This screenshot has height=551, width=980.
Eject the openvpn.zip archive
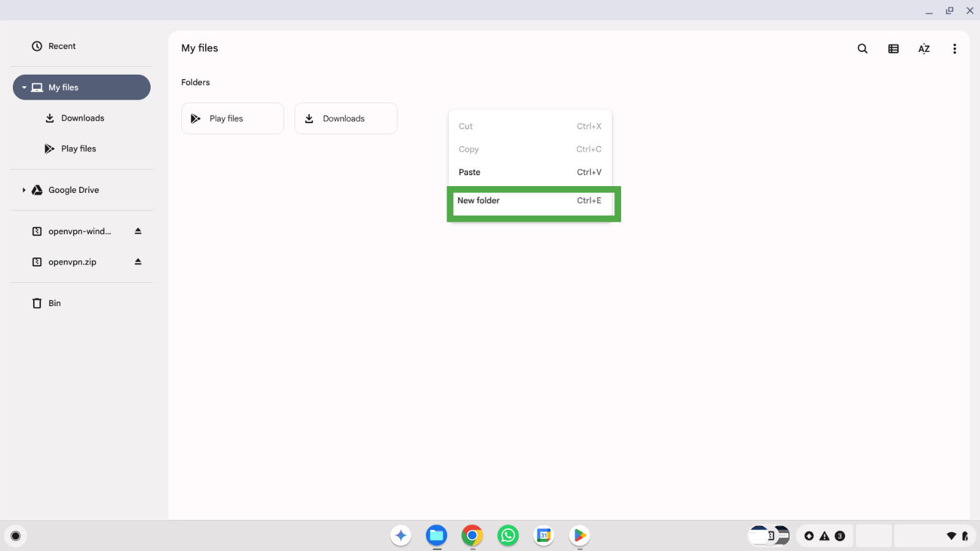(x=138, y=262)
